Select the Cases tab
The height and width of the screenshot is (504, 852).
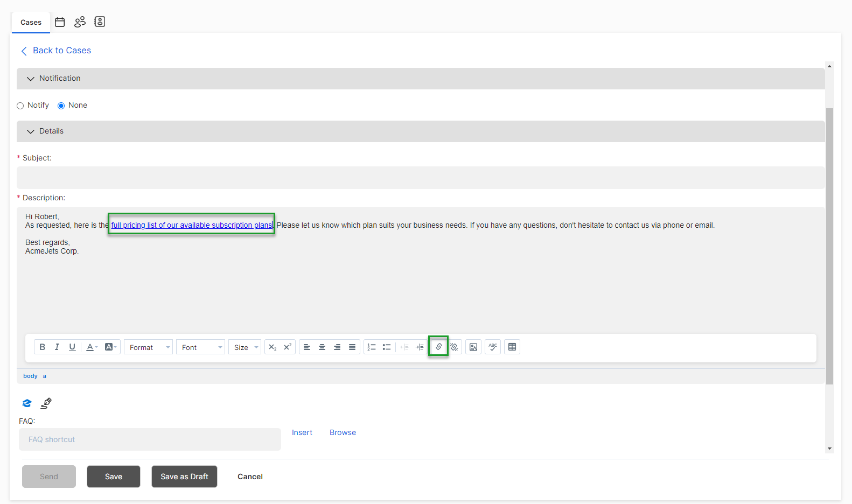(31, 23)
